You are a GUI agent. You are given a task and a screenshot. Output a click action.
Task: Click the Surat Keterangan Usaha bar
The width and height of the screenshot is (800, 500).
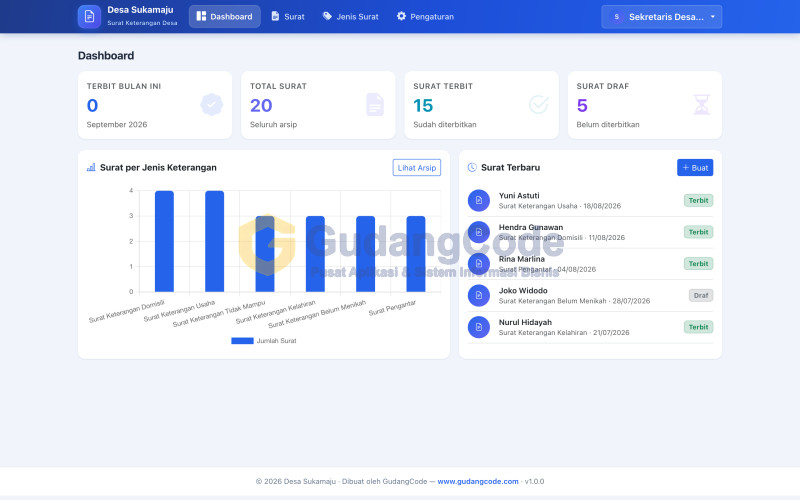coord(214,241)
